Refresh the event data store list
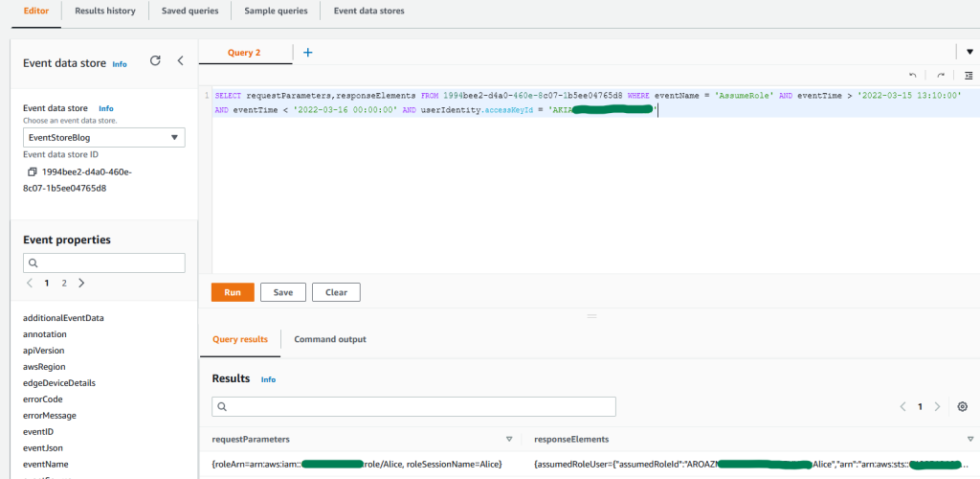The width and height of the screenshot is (980, 479). (x=156, y=60)
